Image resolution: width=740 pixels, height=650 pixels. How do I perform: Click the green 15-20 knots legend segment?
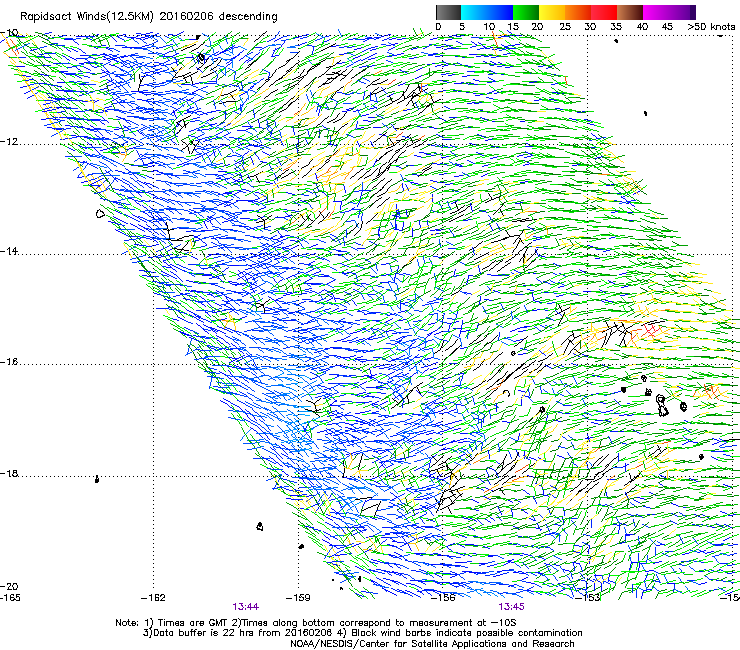pyautogui.click(x=526, y=12)
